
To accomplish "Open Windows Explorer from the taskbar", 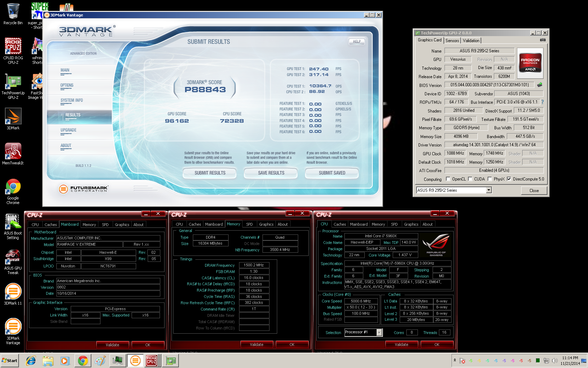I will pos(48,360).
